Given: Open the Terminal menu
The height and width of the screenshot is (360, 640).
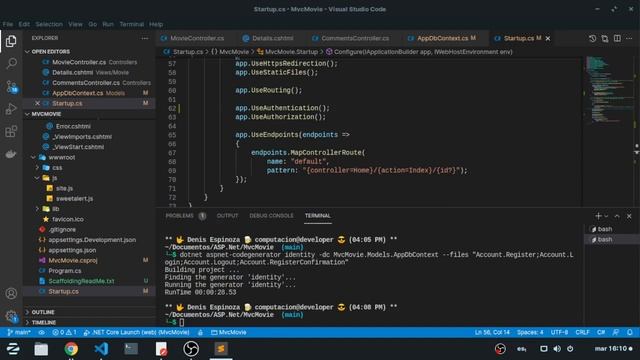Looking at the screenshot, I should (131, 24).
